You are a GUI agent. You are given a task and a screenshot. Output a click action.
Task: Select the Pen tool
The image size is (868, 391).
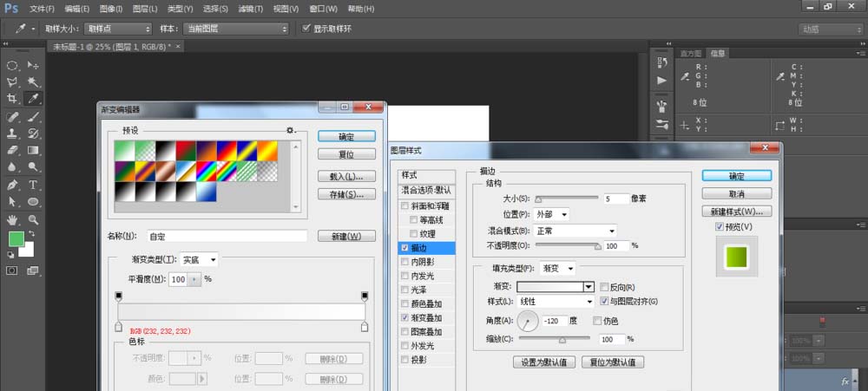click(13, 185)
